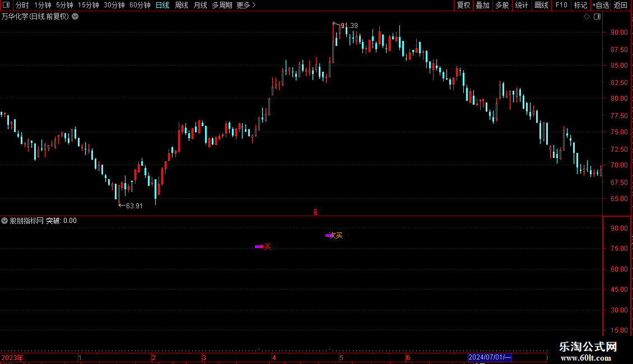Open the 多股 multi-stock view
This screenshot has width=633, height=364.
click(502, 5)
